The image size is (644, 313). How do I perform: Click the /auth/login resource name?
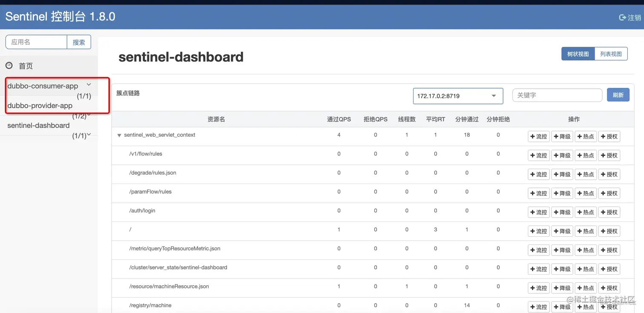[142, 210]
